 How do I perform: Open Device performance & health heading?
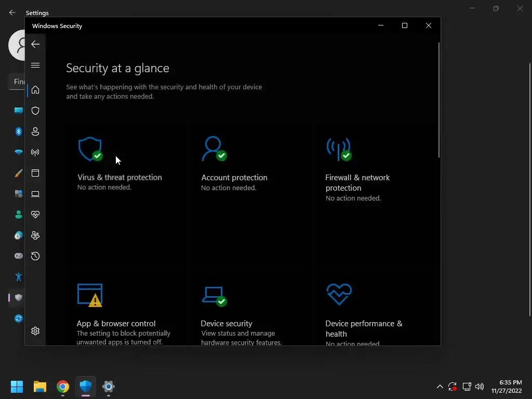(364, 329)
